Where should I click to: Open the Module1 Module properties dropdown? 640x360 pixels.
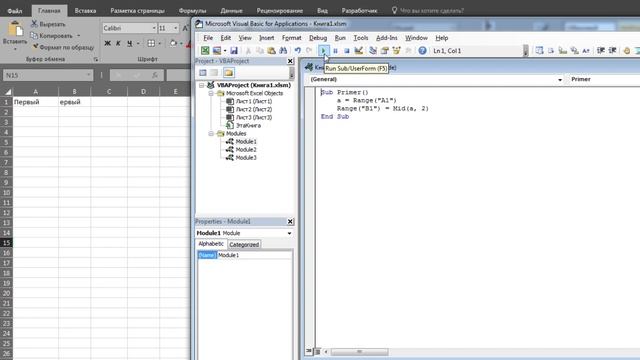click(289, 233)
